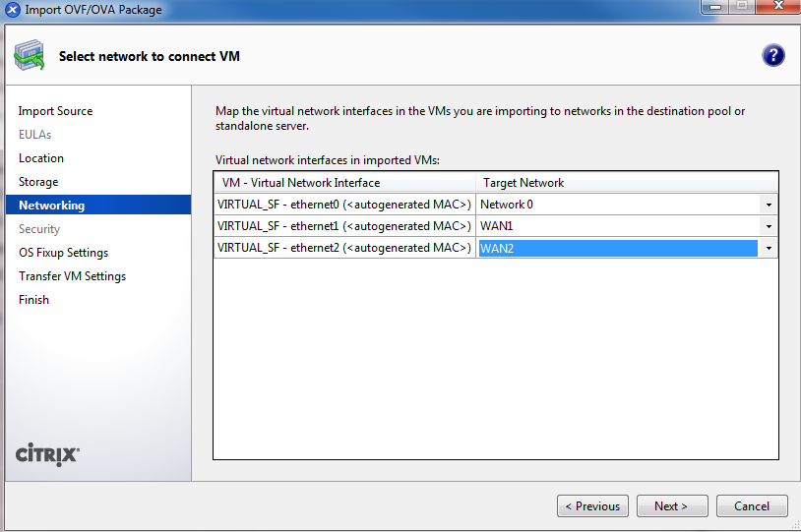The height and width of the screenshot is (532, 801).
Task: Open ethernet1 Target Network dropdown arrow
Action: (x=768, y=226)
